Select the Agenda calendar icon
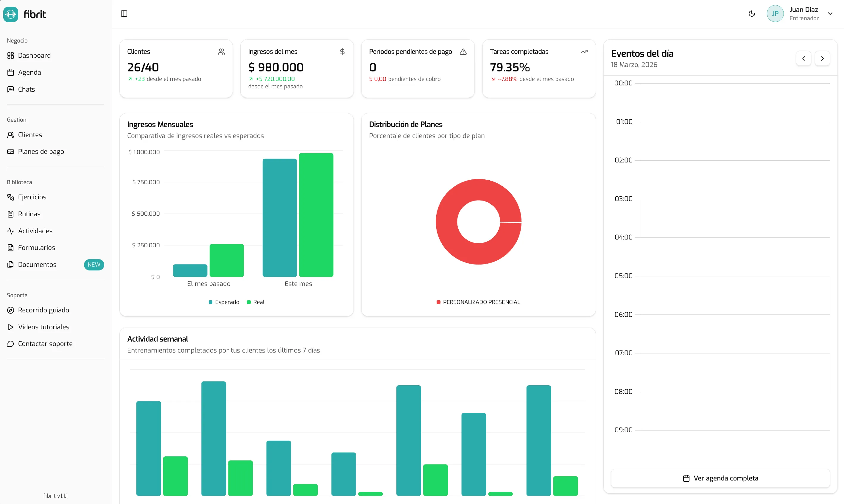This screenshot has width=844, height=504. 10,72
